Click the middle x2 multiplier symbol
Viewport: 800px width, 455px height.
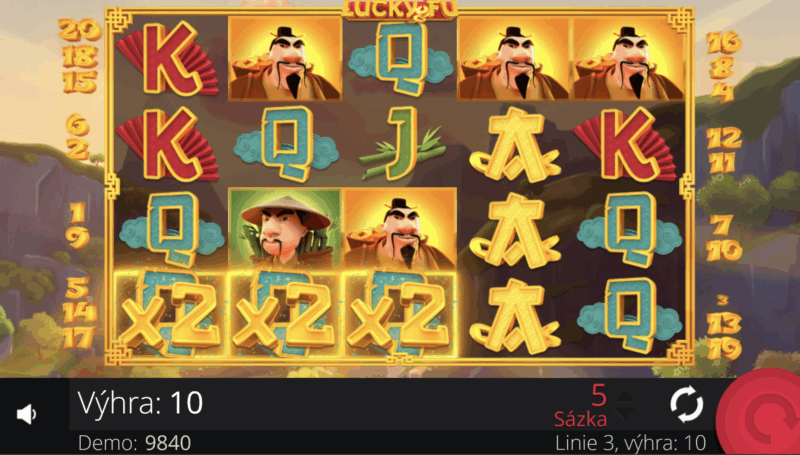[x=285, y=314]
